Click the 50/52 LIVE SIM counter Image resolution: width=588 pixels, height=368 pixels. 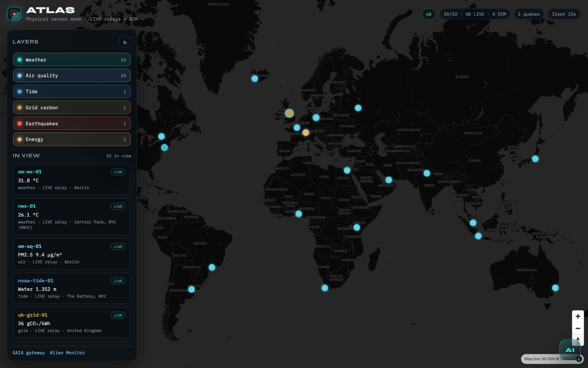475,14
